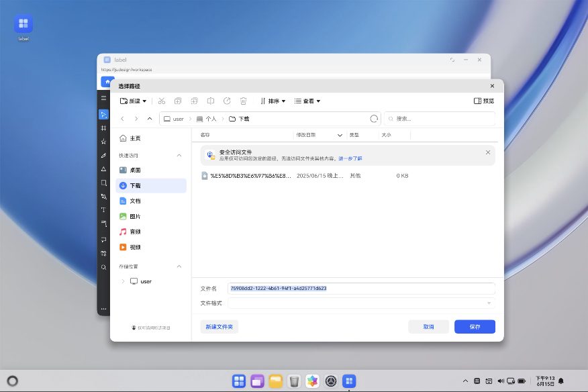Click the 个人 breadcrumb in path bar
This screenshot has height=392, width=588.
[207, 119]
